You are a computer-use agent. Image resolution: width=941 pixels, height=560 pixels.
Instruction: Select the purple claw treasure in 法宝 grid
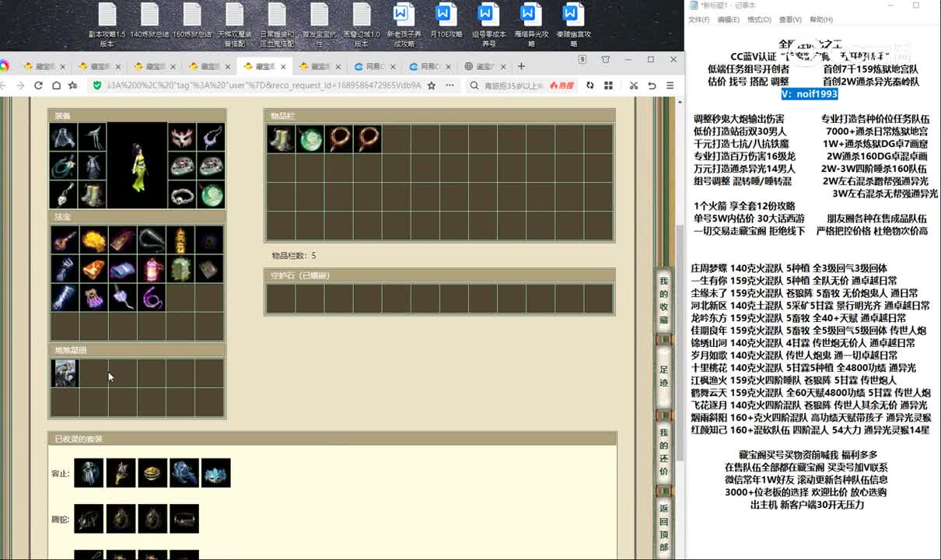click(94, 298)
